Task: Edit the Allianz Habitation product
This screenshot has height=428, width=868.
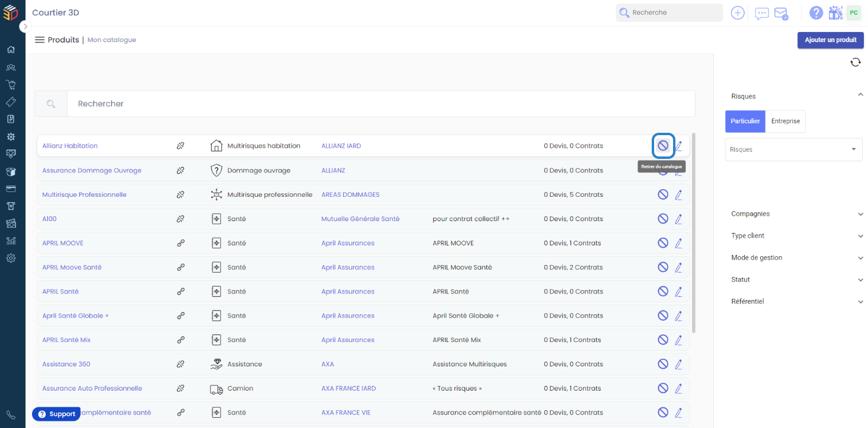Action: point(679,146)
